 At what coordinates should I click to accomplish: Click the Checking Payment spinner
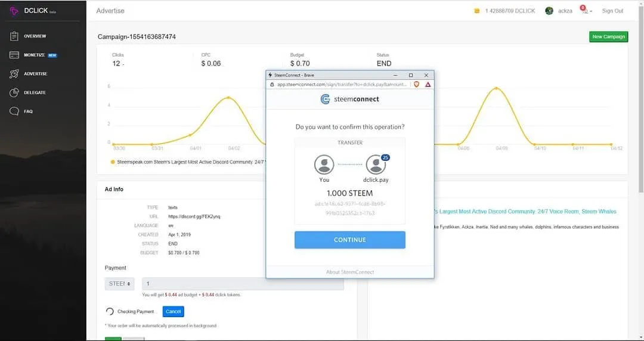(110, 311)
